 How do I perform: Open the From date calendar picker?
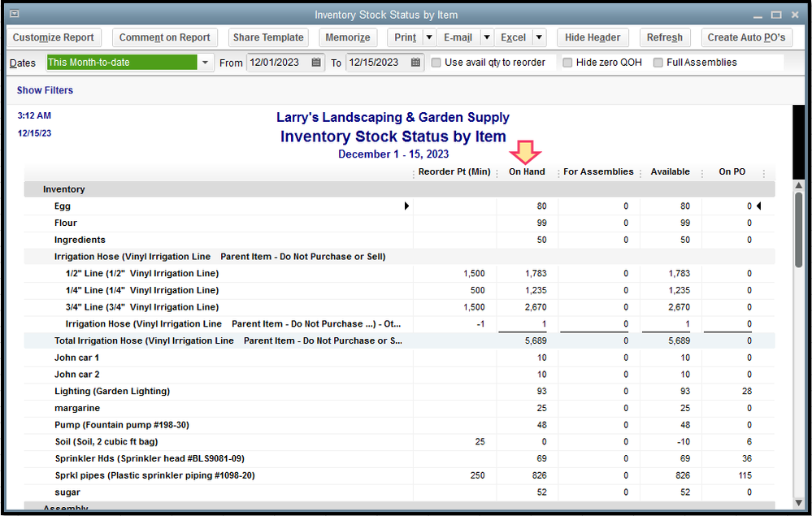tap(316, 63)
